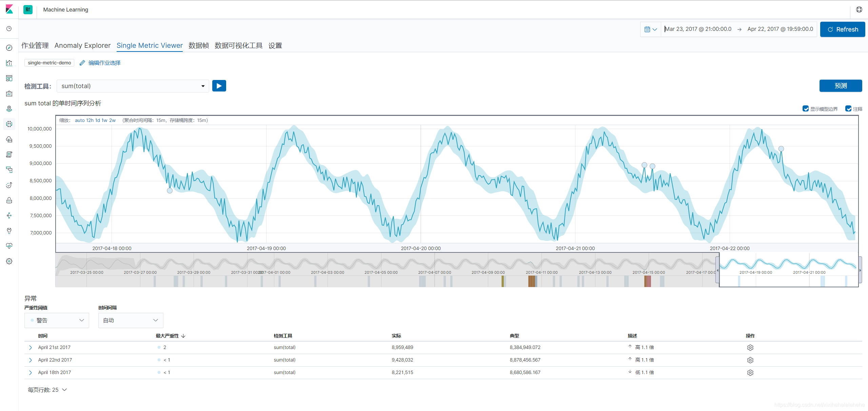Click settings gear icon for April 22nd
Screen dimensions: 868x411
(x=751, y=360)
